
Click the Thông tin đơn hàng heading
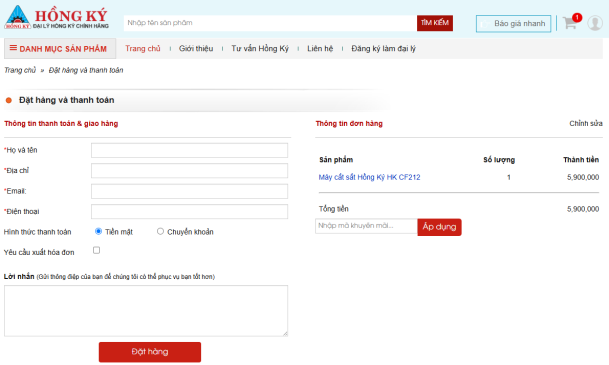click(349, 123)
